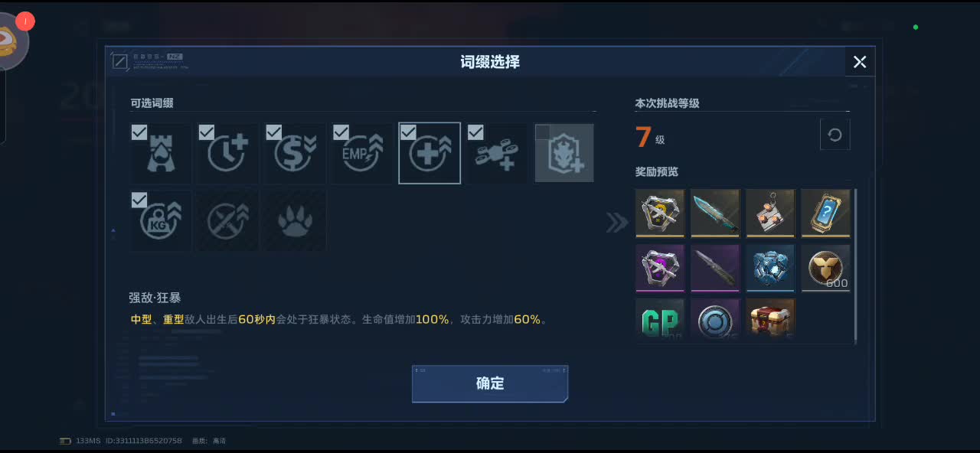The image size is (980, 453).
Task: Open the blue dagger reward thumbnail
Action: [x=715, y=213]
